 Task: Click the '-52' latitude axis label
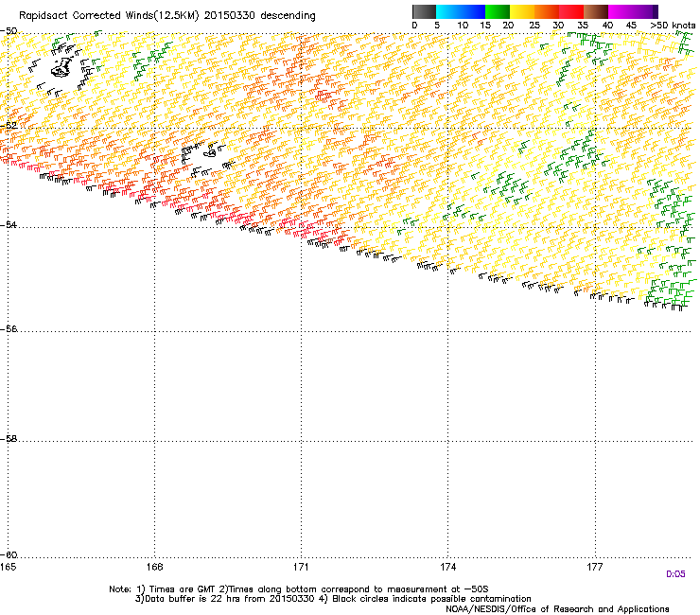pyautogui.click(x=9, y=126)
